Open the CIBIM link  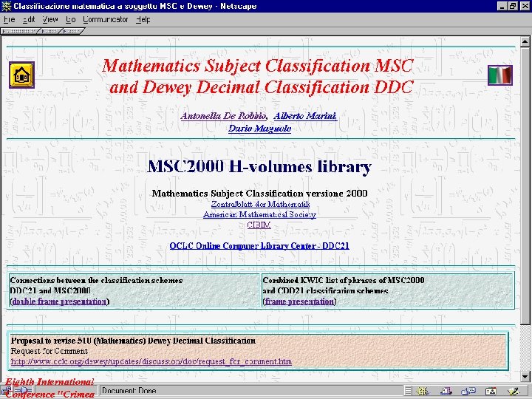pyautogui.click(x=259, y=225)
